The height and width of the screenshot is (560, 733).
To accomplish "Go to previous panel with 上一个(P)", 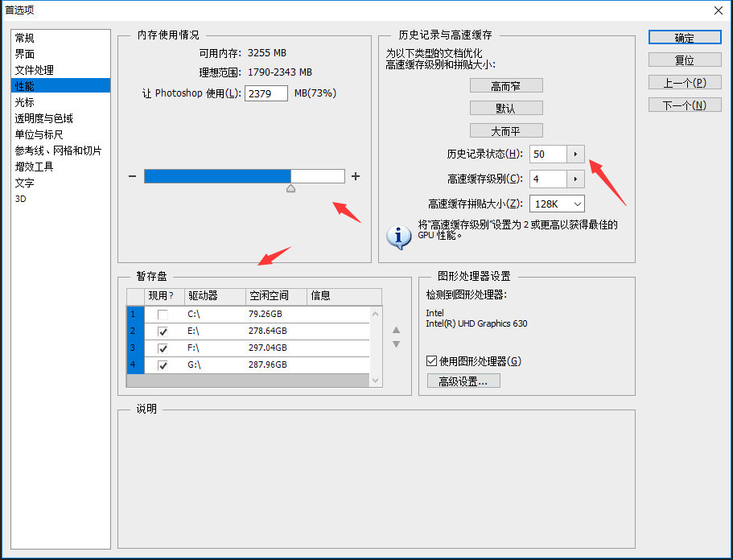I will [x=685, y=83].
